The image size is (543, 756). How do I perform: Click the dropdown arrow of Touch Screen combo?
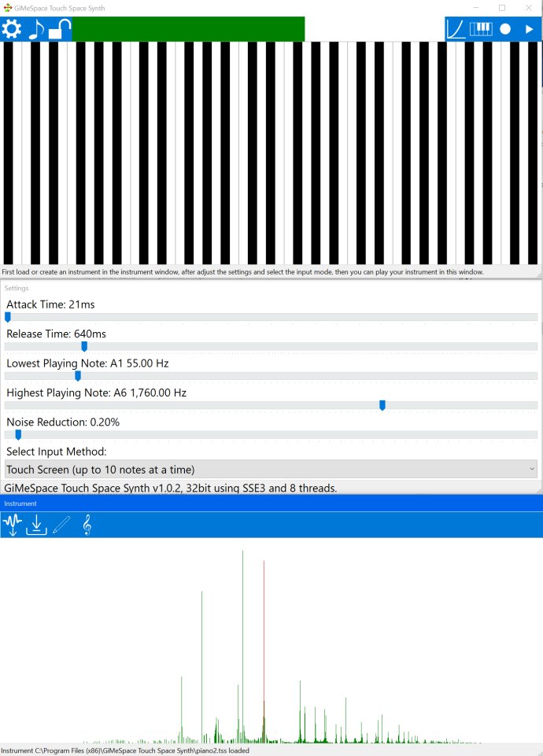coord(532,469)
